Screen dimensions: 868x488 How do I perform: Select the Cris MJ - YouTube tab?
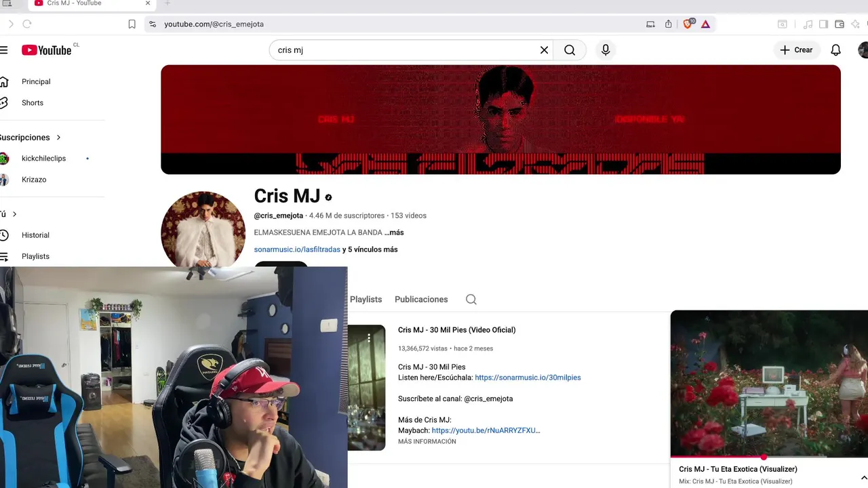[93, 3]
